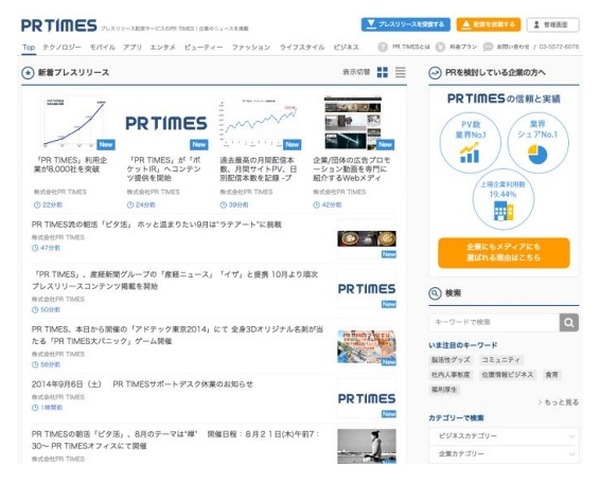Select the コミュニティ keyword tag

tap(501, 360)
